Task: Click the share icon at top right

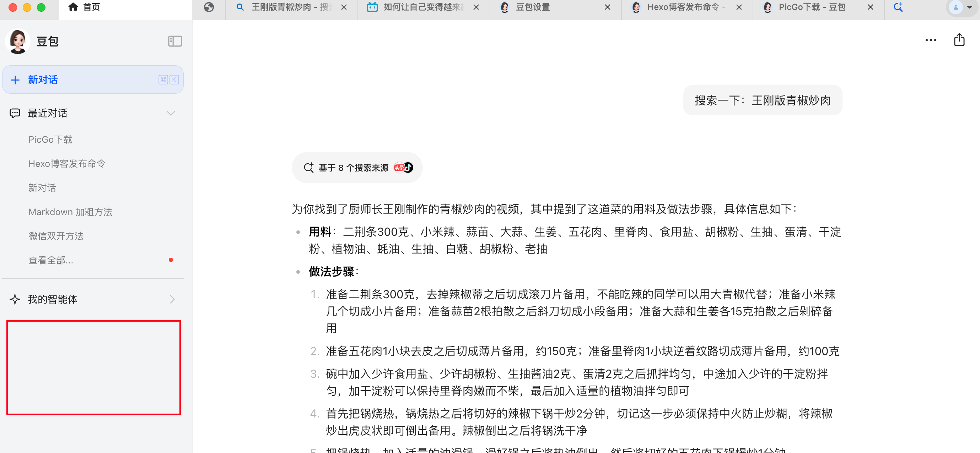Action: pyautogui.click(x=959, y=40)
